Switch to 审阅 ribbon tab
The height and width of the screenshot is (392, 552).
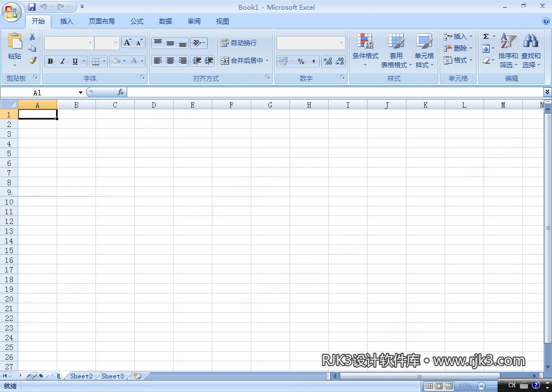click(x=194, y=22)
